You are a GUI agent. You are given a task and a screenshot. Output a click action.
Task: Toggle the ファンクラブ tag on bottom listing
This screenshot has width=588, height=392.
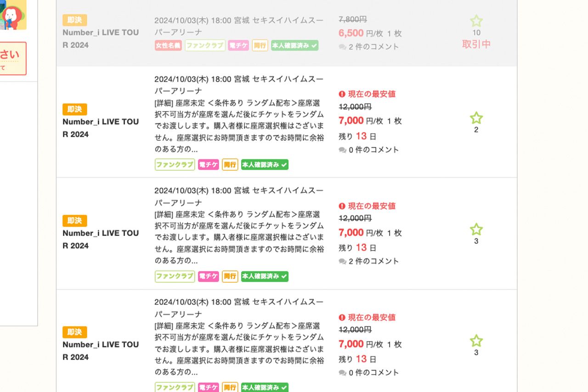click(174, 388)
